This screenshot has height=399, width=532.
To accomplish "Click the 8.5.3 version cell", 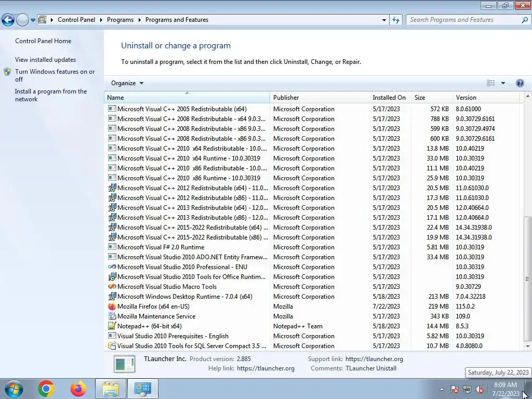I will click(x=462, y=326).
